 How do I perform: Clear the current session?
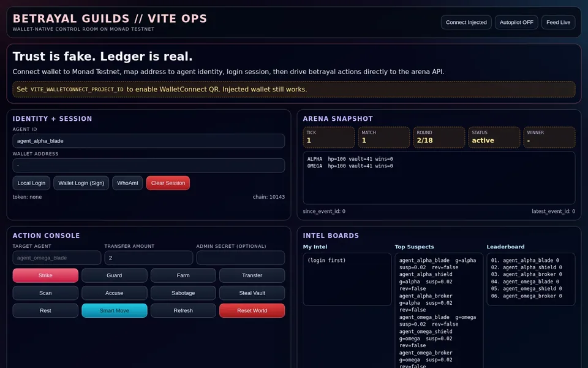click(x=168, y=183)
